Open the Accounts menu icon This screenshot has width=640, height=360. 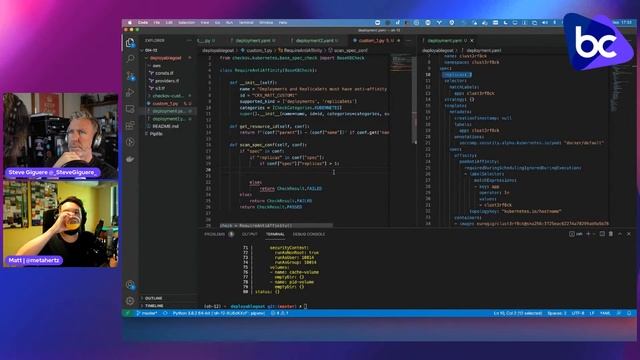pyautogui.click(x=130, y=284)
